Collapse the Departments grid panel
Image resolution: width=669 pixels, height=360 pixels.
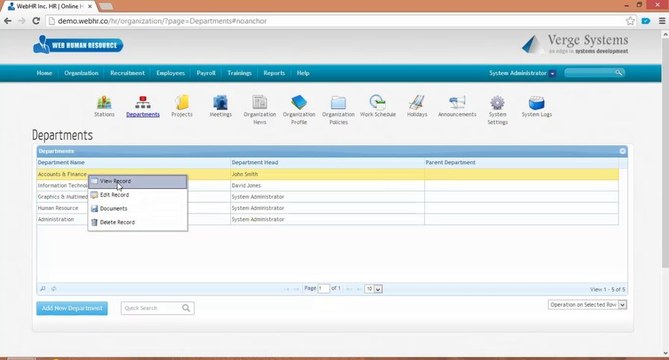point(622,151)
